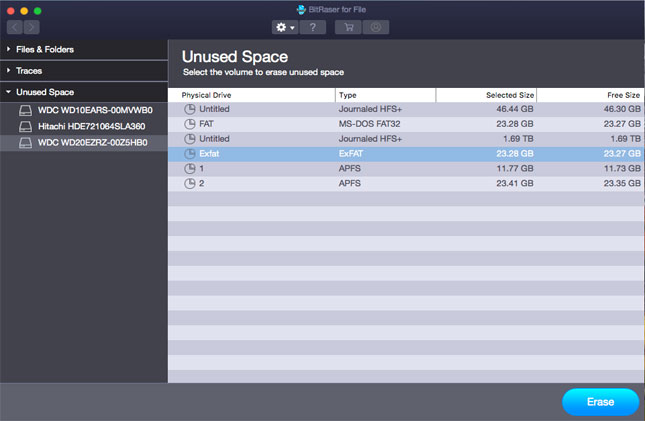This screenshot has height=421, width=645.
Task: Sort by the Type column header
Action: [385, 95]
